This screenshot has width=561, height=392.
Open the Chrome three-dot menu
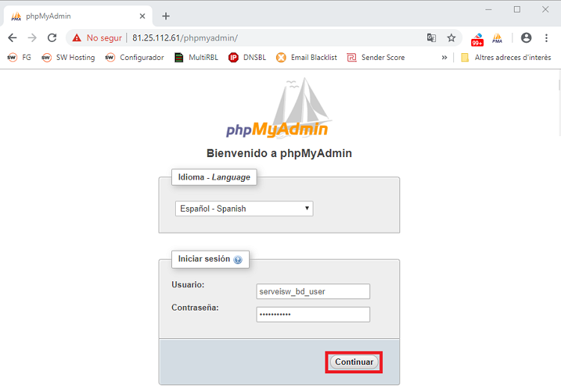click(x=546, y=37)
